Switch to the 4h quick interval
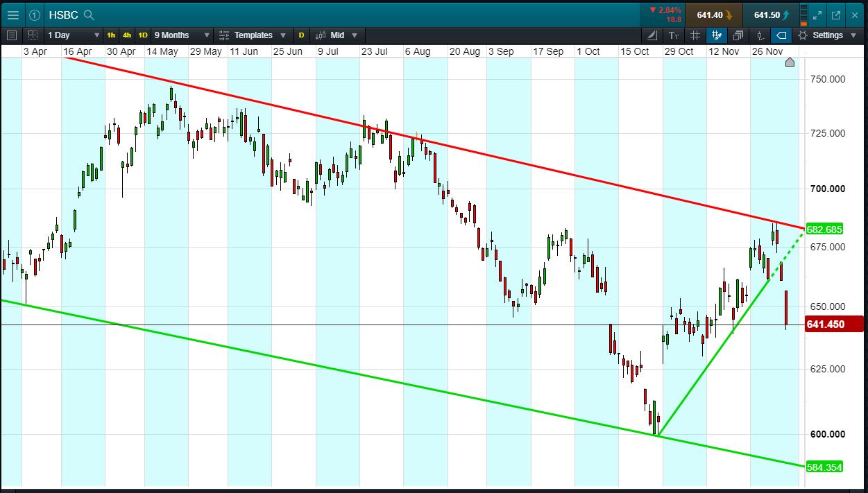The width and height of the screenshot is (868, 493). (x=127, y=35)
